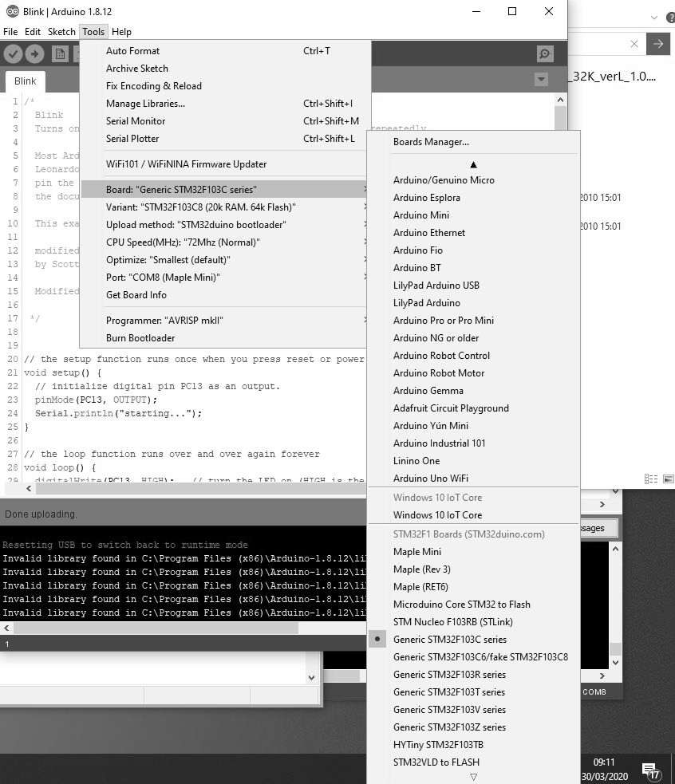Image resolution: width=675 pixels, height=784 pixels.
Task: Expand Variant STM32F103C8 submenu
Action: pyautogui.click(x=223, y=207)
